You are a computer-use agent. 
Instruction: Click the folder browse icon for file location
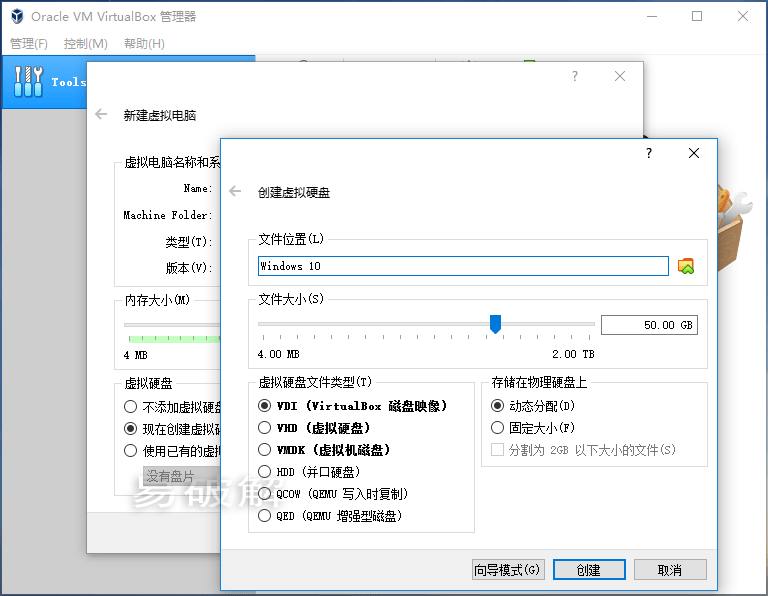(x=686, y=266)
